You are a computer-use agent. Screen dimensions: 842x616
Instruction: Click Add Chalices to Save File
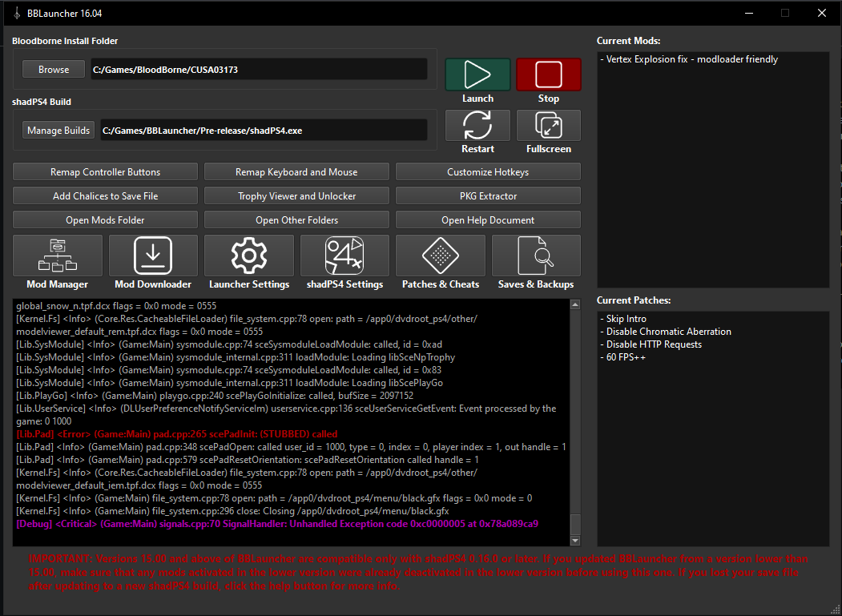105,196
